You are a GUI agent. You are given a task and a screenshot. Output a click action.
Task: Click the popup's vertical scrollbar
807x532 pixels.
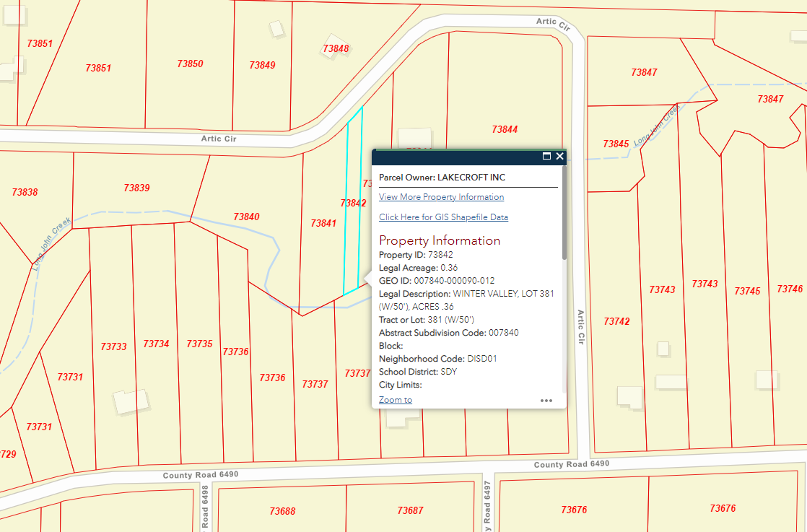pos(564,217)
